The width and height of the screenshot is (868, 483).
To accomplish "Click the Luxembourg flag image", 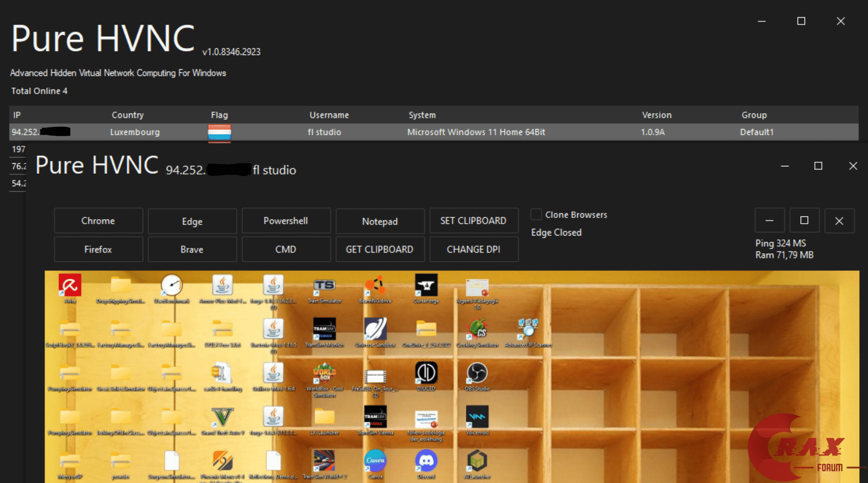I will 219,132.
